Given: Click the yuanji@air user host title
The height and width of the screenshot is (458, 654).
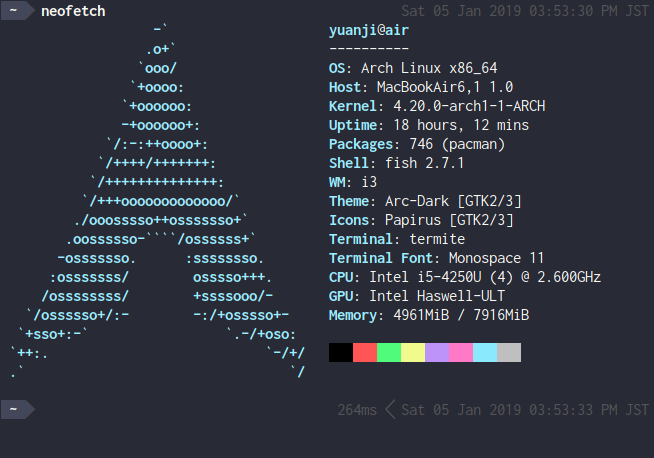Looking at the screenshot, I should [x=368, y=30].
